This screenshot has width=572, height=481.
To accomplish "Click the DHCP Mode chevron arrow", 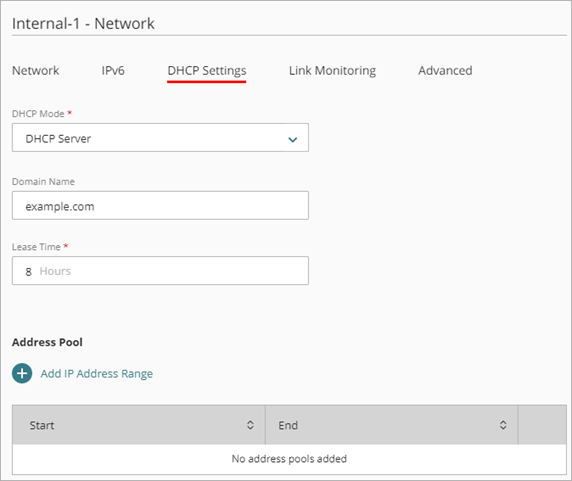I will [293, 139].
